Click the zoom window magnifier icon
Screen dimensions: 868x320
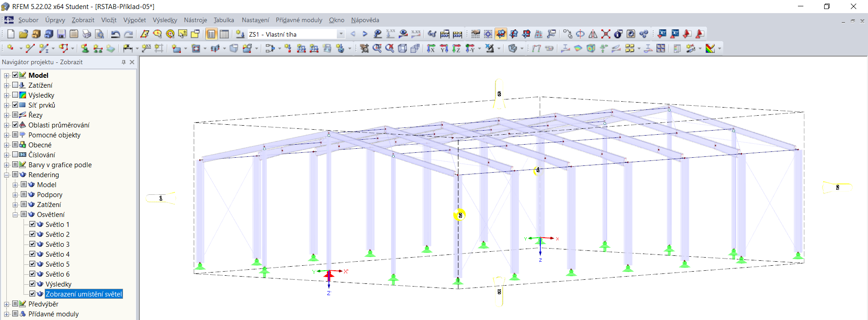point(377,48)
